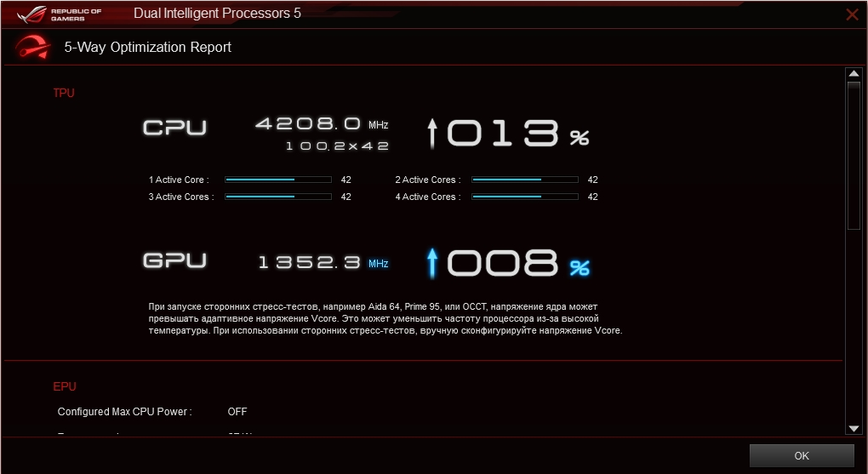The width and height of the screenshot is (868, 474).
Task: Click the OK button
Action: coord(802,456)
